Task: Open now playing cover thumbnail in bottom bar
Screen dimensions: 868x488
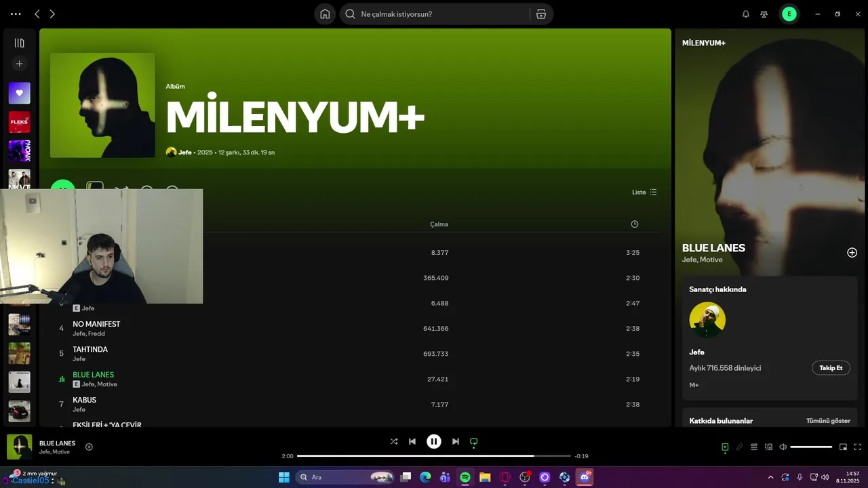Action: click(19, 447)
